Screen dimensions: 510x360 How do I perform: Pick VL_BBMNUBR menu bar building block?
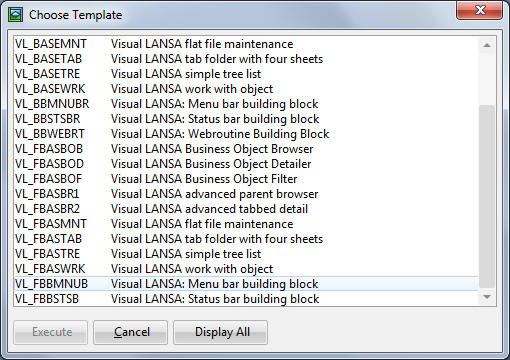coord(246,104)
